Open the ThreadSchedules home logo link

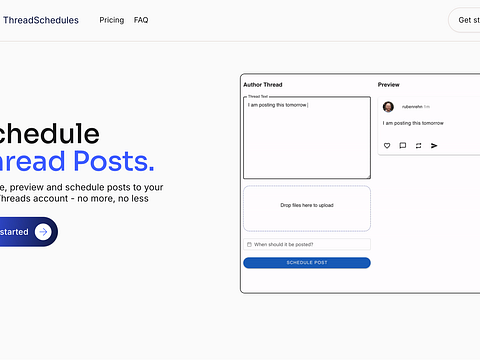pos(41,20)
